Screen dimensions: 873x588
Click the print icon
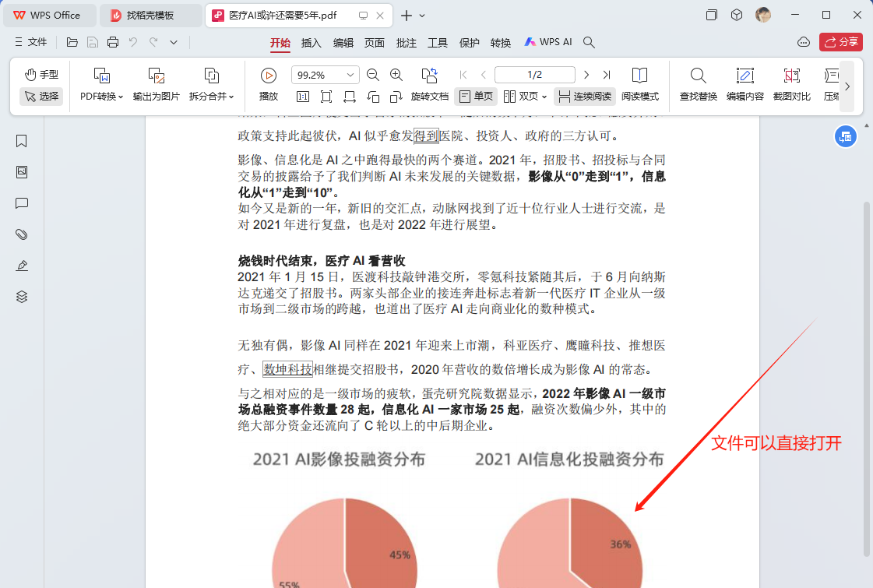coord(113,42)
